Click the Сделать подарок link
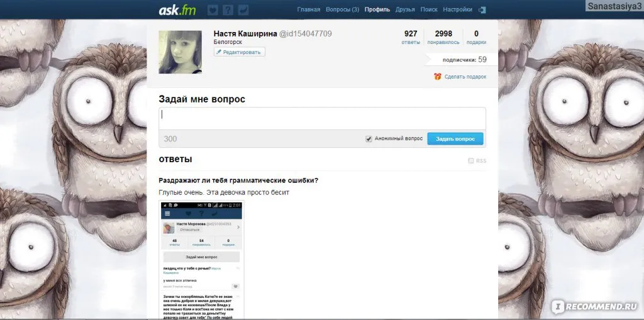 click(465, 77)
